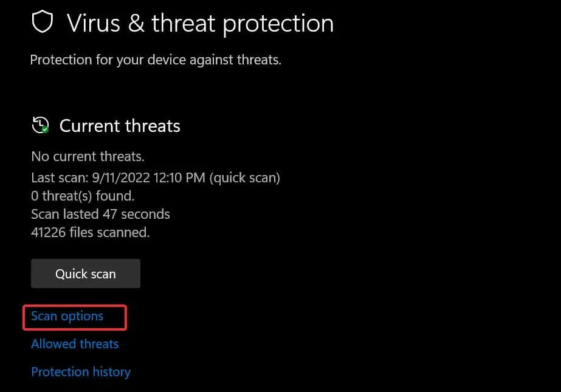This screenshot has height=392, width=561.
Task: Click the '0 threat(s) found.' text
Action: (83, 196)
